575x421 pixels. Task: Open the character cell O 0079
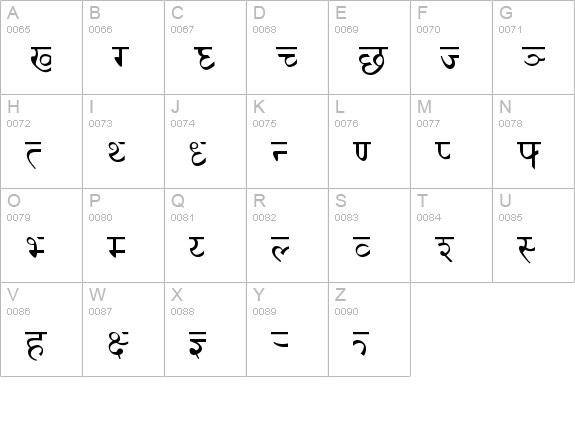coord(41,235)
